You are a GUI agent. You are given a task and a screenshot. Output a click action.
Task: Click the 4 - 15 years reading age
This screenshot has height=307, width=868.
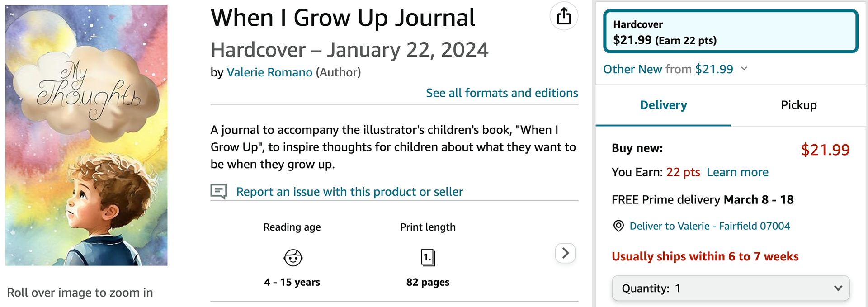[292, 282]
